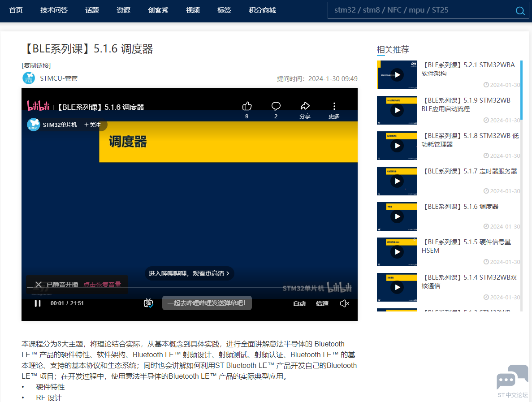Open the ST中文论坛 chat bubble icon

click(x=512, y=376)
